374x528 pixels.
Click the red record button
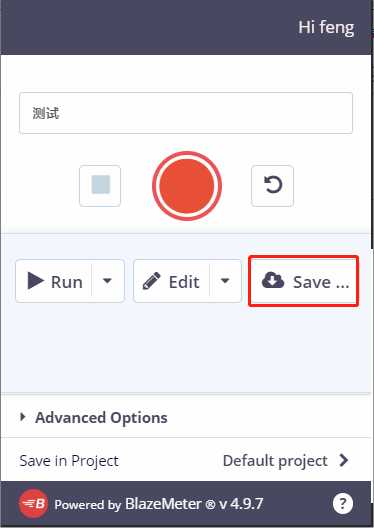coord(187,186)
